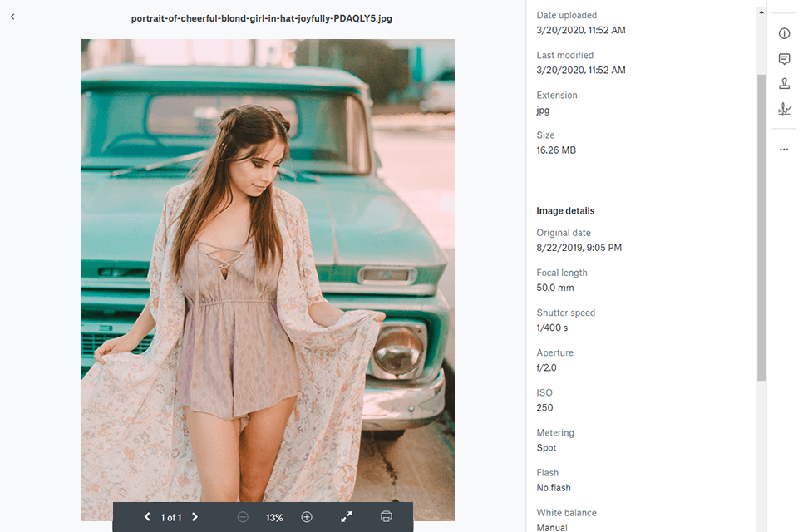Advance to the next page
798x532 pixels.
pyautogui.click(x=195, y=517)
